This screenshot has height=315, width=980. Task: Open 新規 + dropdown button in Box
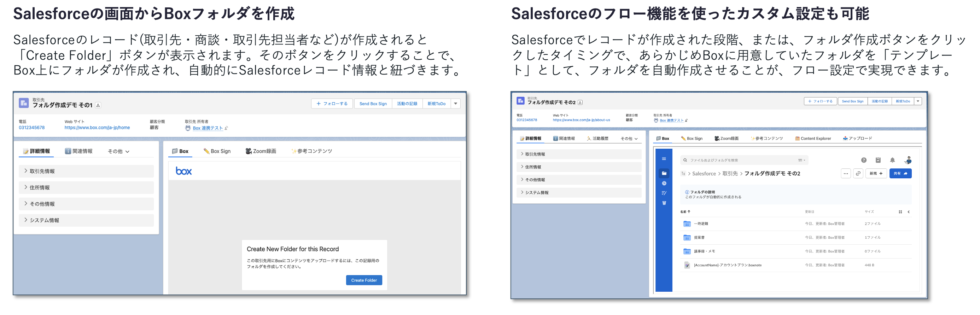click(x=876, y=173)
